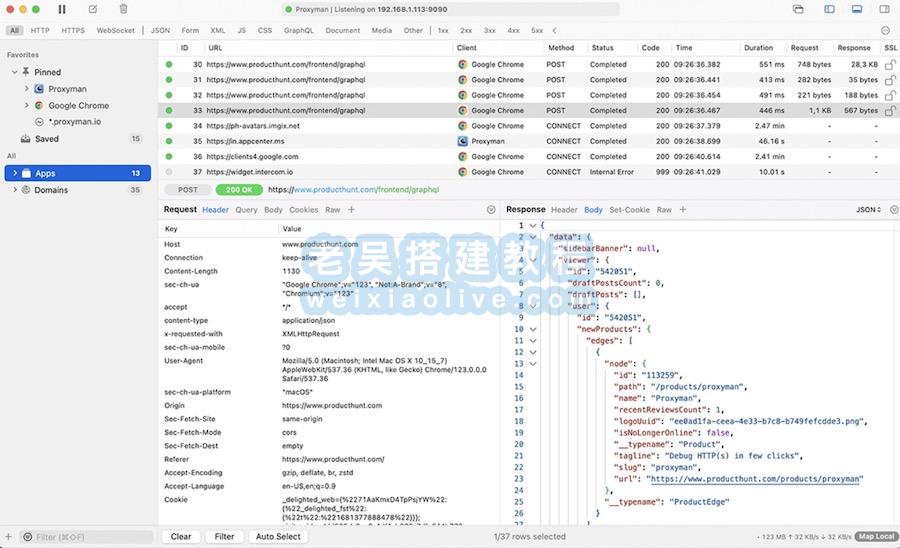The image size is (900, 548).
Task: Toggle the 2xx status filter
Action: [x=466, y=30]
